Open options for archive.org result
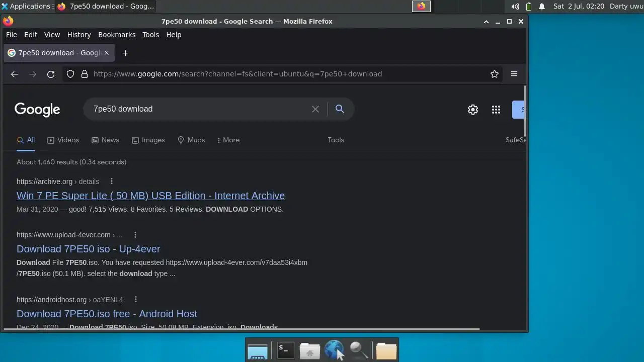The width and height of the screenshot is (644, 362). click(112, 182)
